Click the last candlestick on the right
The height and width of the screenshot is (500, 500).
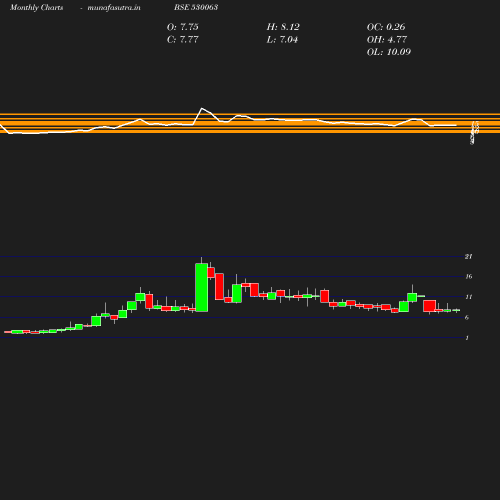click(456, 310)
